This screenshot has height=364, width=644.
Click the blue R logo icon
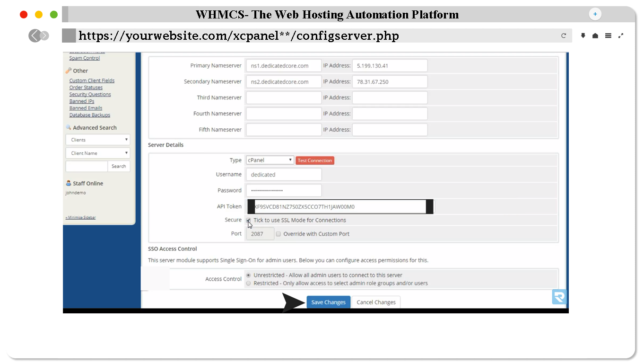[x=559, y=297]
